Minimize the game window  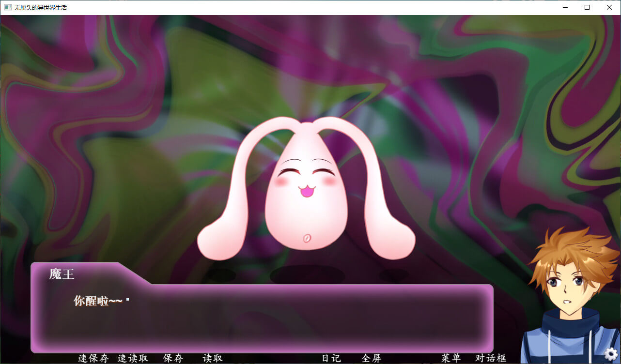[x=565, y=7]
